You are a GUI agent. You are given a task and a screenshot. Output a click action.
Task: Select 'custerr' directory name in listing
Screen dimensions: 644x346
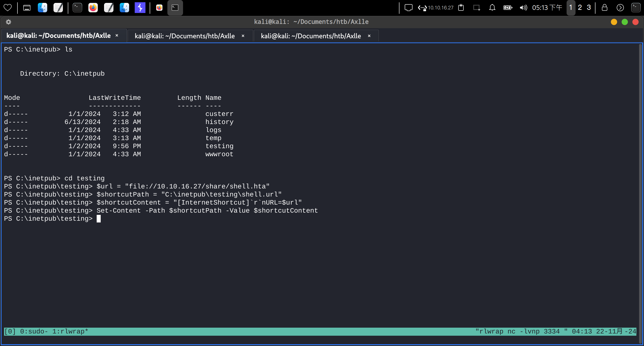[x=219, y=114]
